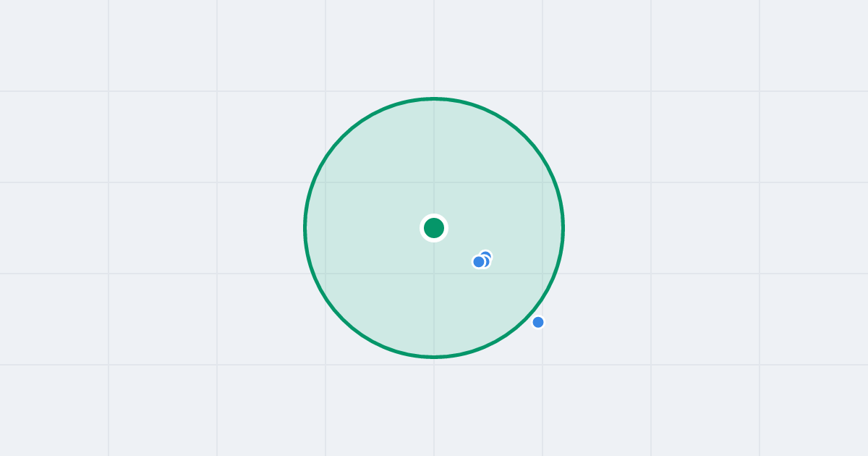Click the white ring around the green center marker
The height and width of the screenshot is (456, 868).
tap(434, 216)
